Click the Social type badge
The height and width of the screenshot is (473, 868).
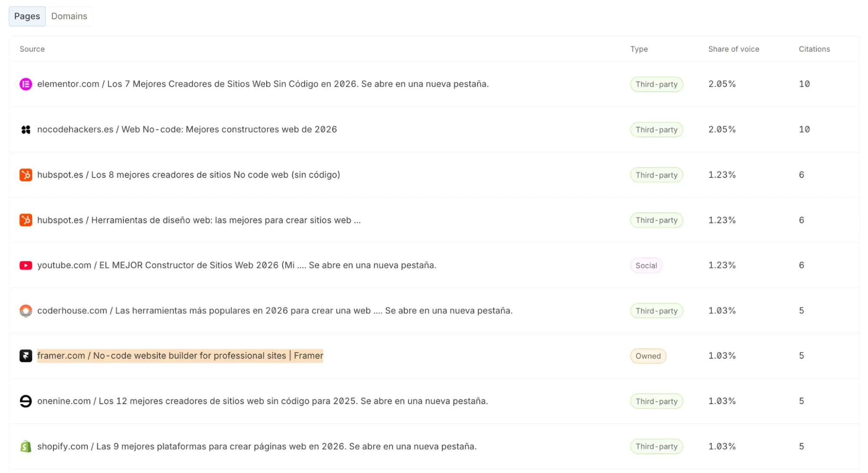click(x=646, y=266)
